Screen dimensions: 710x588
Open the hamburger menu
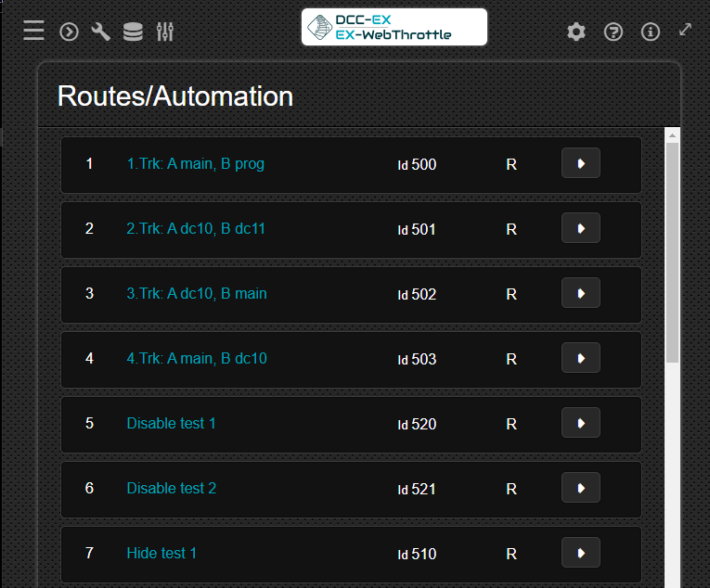pos(33,31)
